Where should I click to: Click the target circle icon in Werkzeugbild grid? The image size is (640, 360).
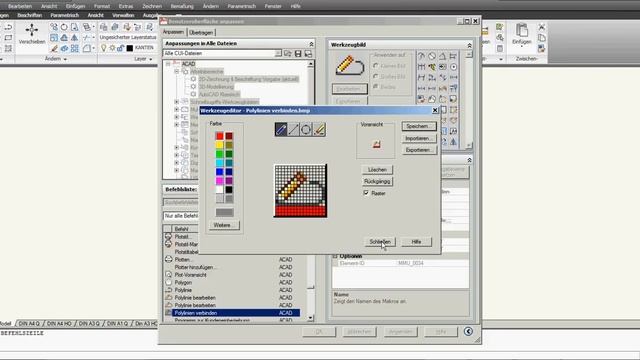453,67
